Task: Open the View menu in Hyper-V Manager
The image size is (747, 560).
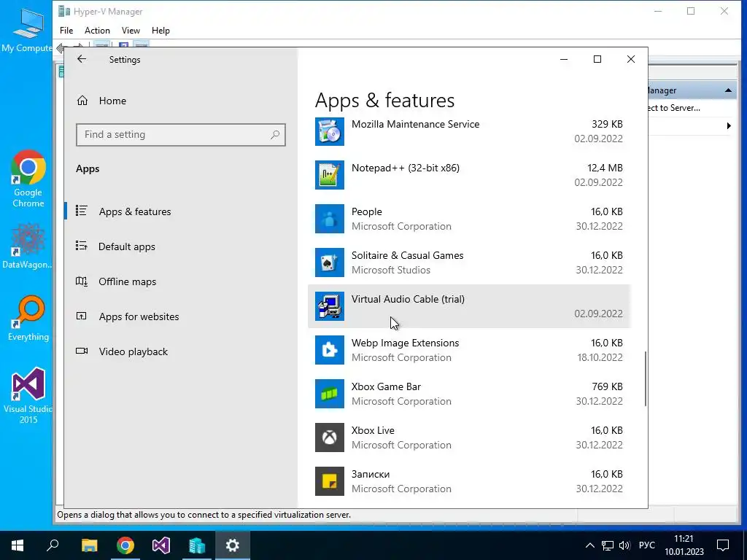Action: pyautogui.click(x=131, y=31)
